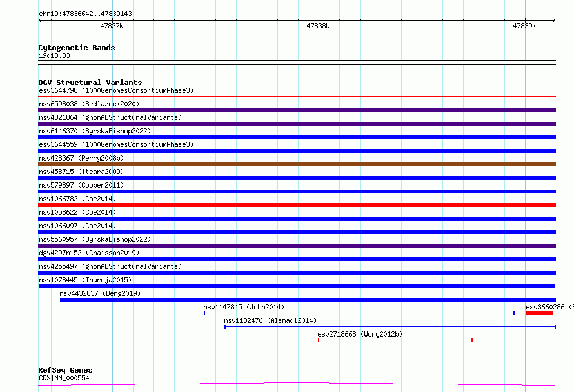Click the magenta CRX gene line
This screenshot has width=574, height=392.
tap(297, 384)
